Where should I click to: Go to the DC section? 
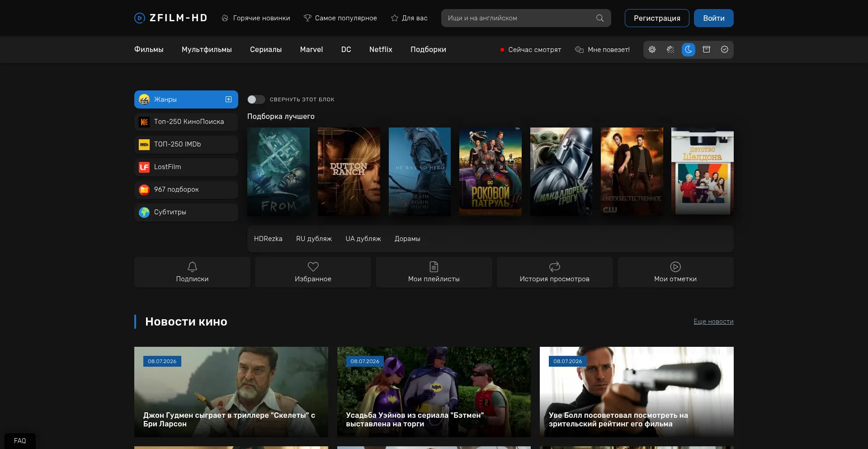(x=346, y=49)
